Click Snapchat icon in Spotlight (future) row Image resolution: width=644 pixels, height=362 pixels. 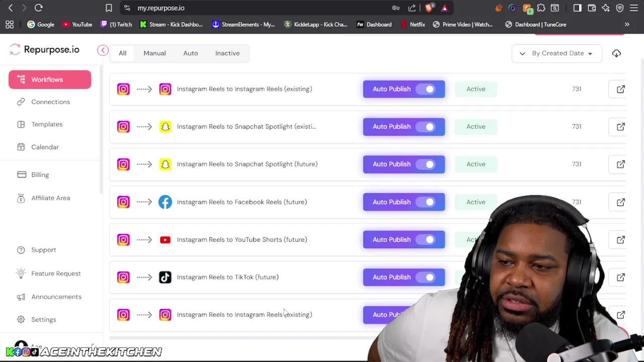click(165, 164)
